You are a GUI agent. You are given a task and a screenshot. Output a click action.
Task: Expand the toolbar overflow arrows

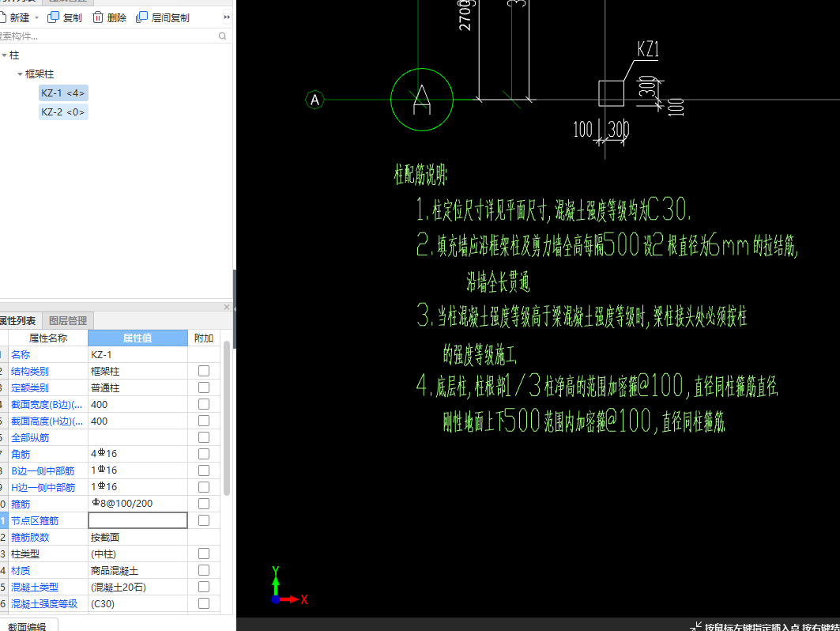(x=227, y=17)
